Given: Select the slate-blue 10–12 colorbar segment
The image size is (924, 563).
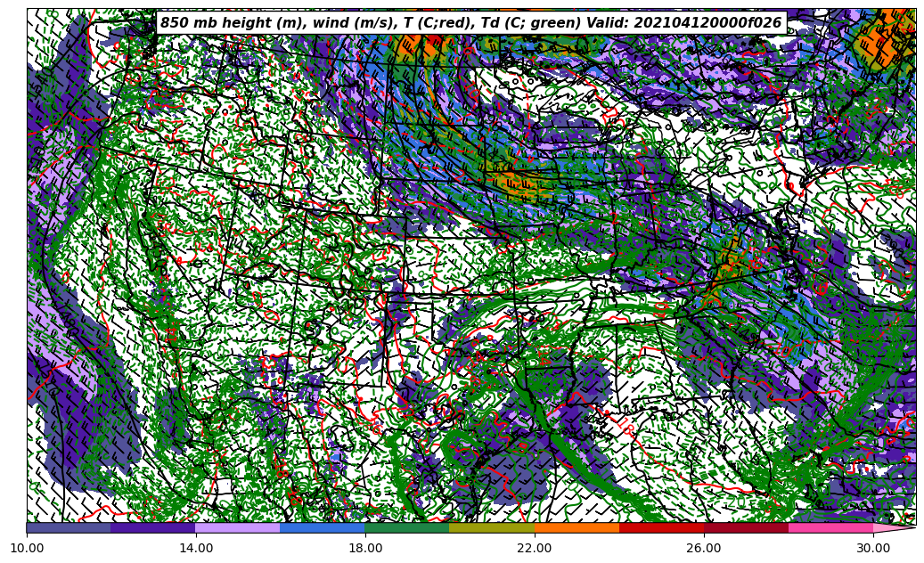Looking at the screenshot, I should coord(69,527).
